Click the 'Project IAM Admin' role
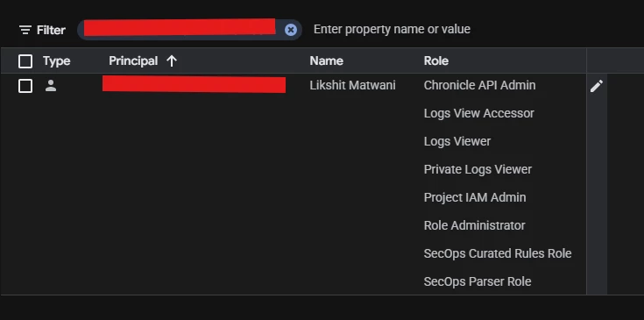 click(475, 197)
